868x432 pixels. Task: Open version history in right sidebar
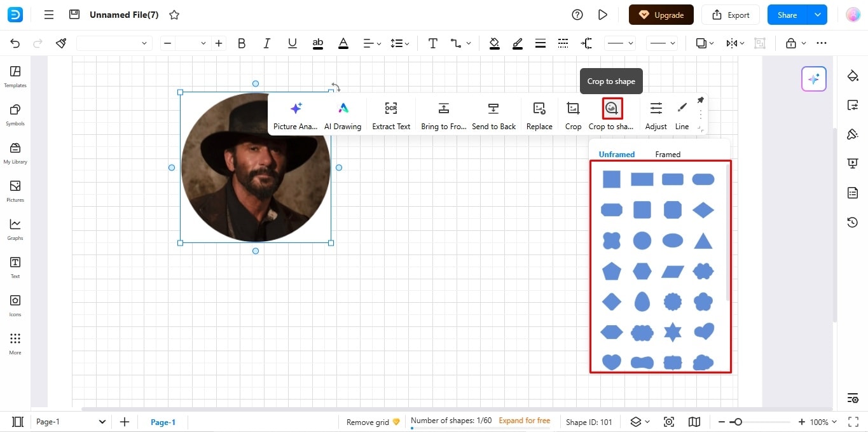click(853, 222)
